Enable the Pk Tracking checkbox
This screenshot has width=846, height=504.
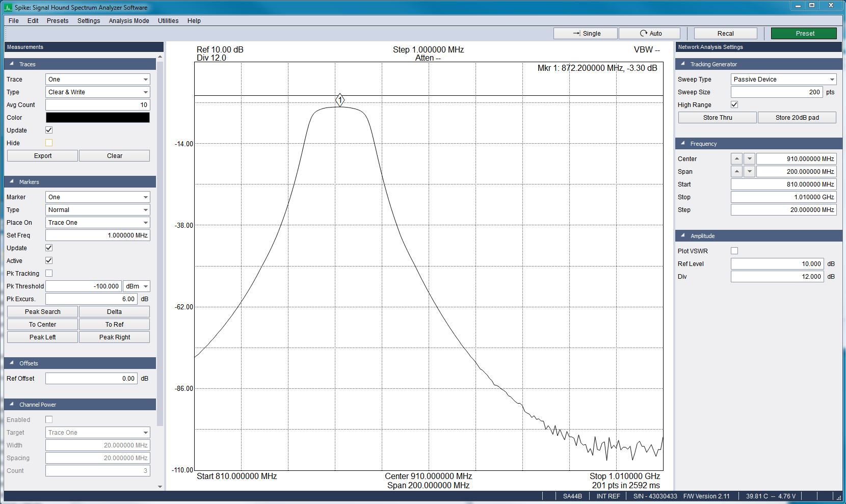coord(49,273)
